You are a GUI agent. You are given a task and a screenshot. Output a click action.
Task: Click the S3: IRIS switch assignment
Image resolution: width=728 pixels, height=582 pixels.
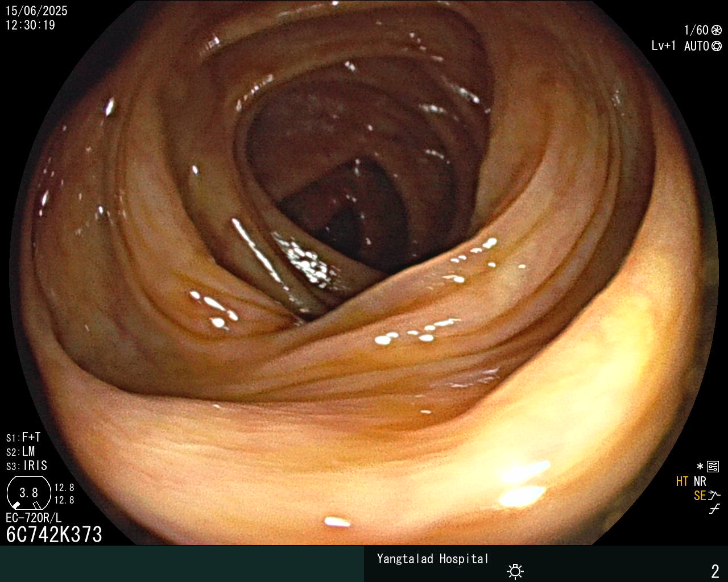click(27, 465)
